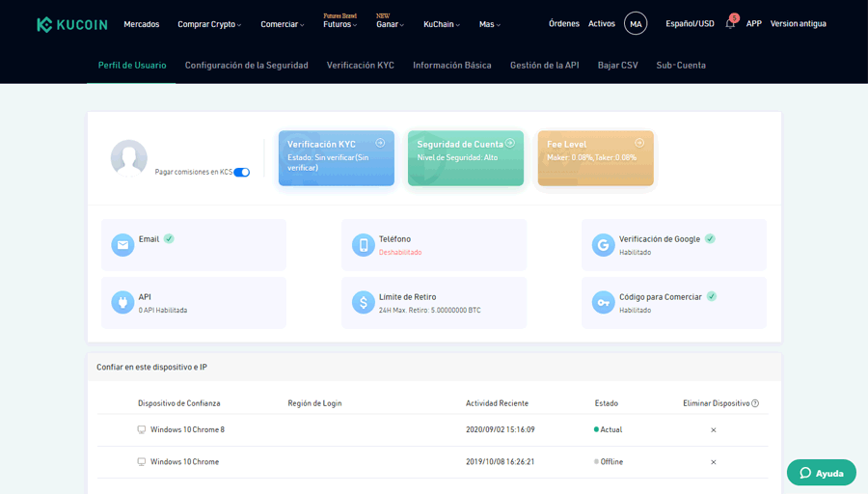Open the APP link
868x494 pixels.
(x=754, y=24)
